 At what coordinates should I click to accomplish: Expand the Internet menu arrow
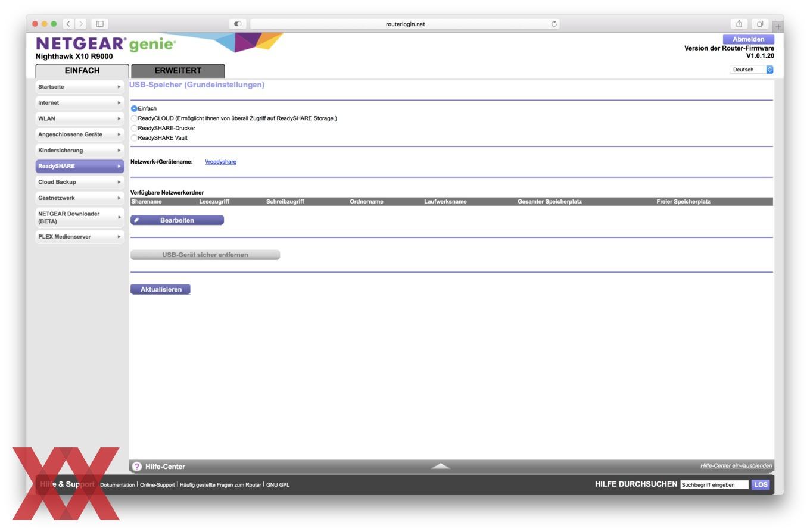pos(119,103)
